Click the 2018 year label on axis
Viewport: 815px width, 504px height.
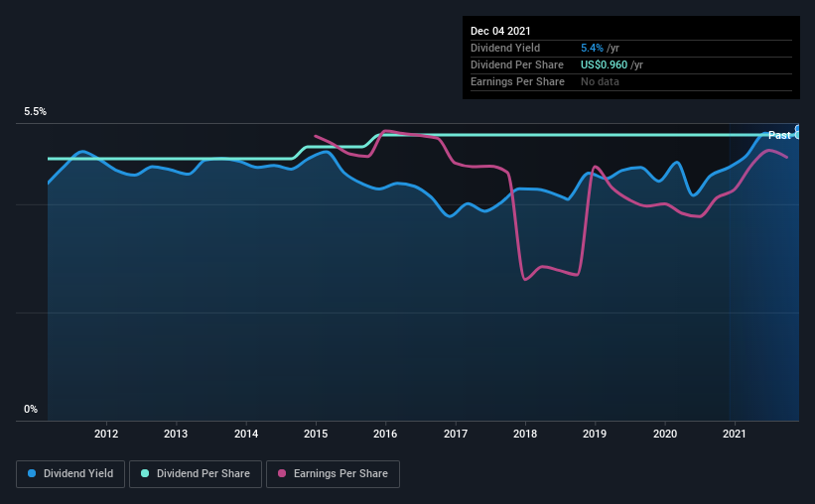tap(525, 434)
